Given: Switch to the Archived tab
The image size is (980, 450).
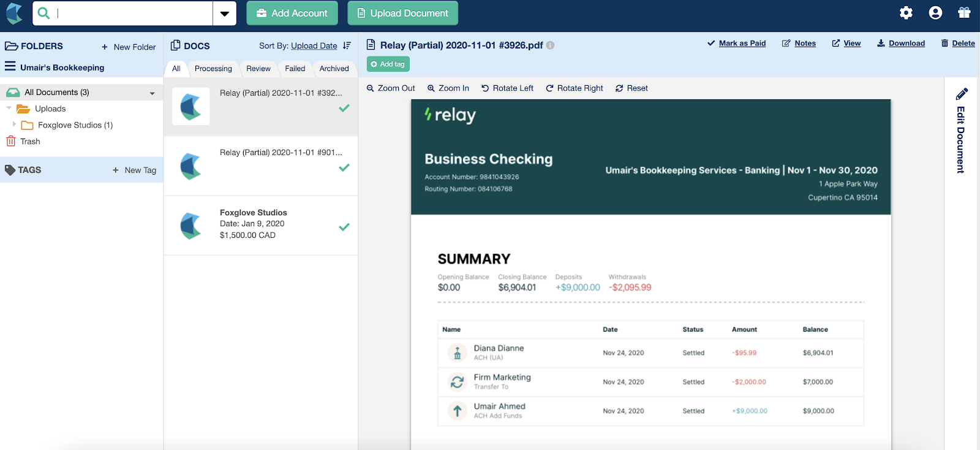Looking at the screenshot, I should click(334, 69).
